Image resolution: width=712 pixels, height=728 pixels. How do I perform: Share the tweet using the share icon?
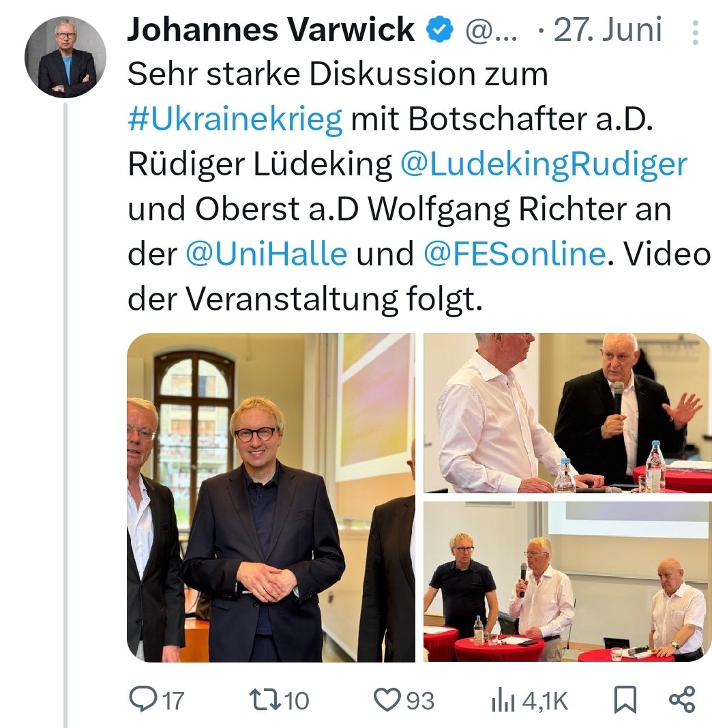coord(682,699)
